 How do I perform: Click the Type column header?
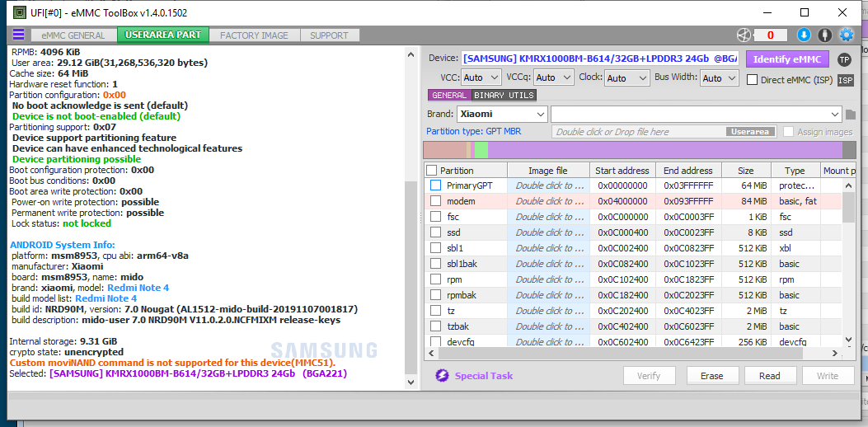click(x=795, y=171)
